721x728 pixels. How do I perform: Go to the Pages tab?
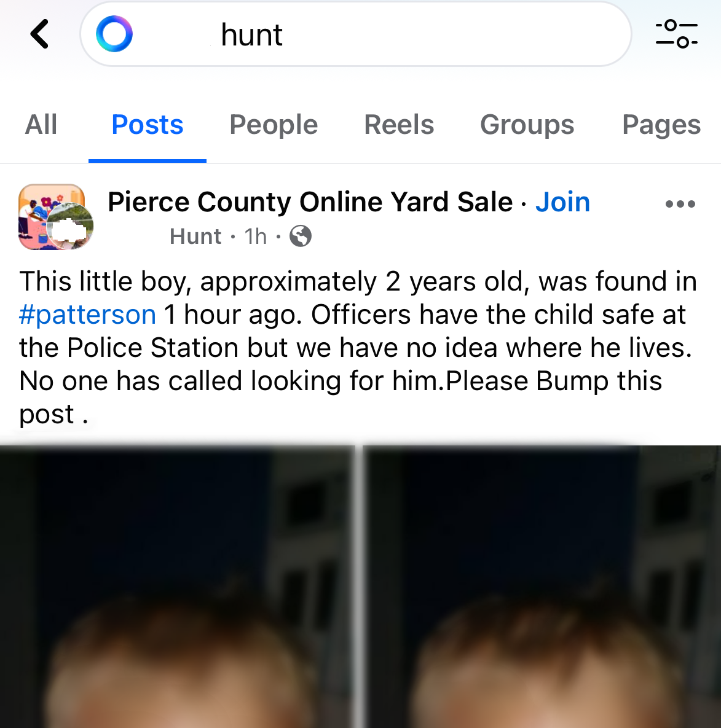(x=661, y=125)
